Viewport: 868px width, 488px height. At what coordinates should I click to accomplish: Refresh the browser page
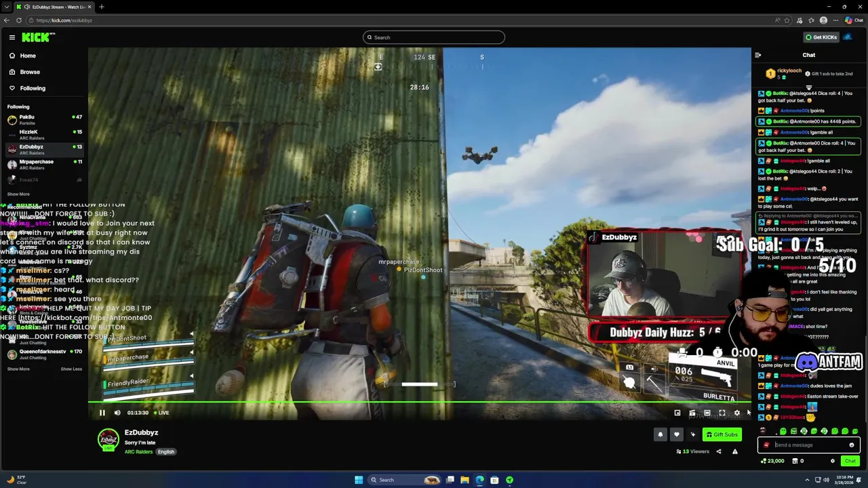(x=19, y=20)
